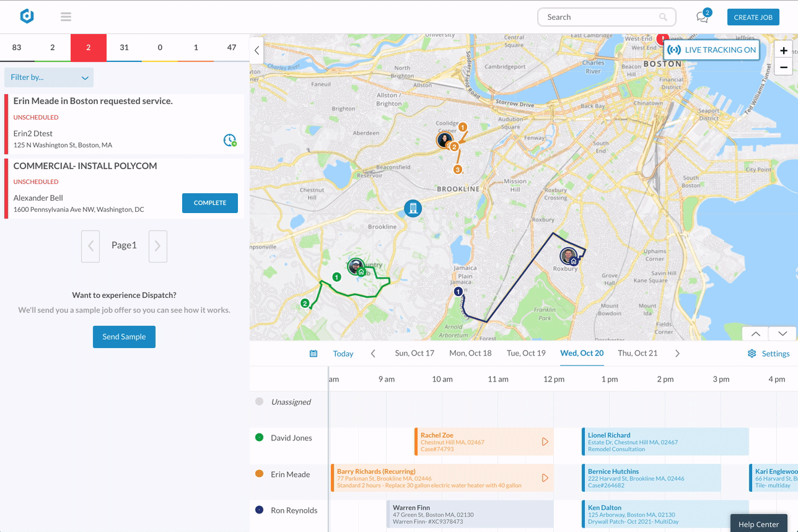Select the 1 count tab
798x532 pixels.
click(x=196, y=48)
